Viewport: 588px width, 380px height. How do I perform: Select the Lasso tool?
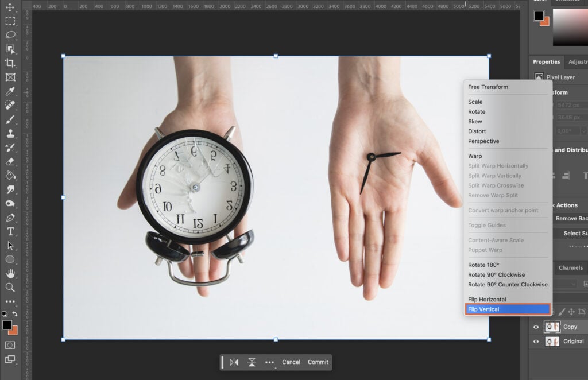click(10, 35)
